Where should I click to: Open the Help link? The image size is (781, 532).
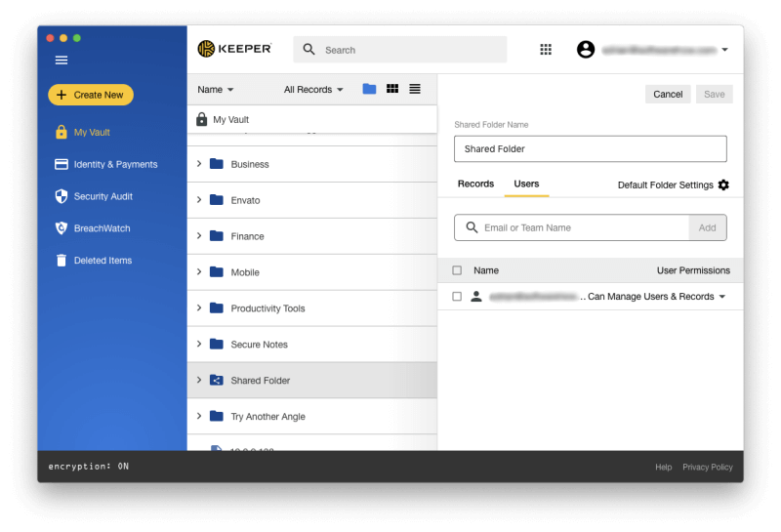(664, 467)
